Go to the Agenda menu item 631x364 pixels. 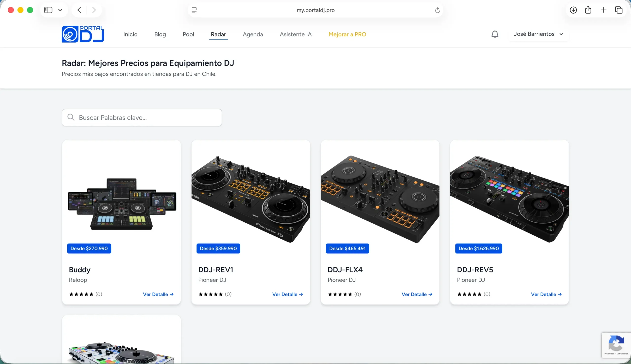[253, 34]
